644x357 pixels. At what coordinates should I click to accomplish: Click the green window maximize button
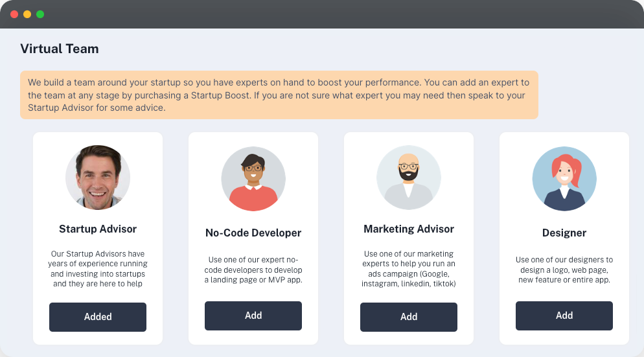40,14
